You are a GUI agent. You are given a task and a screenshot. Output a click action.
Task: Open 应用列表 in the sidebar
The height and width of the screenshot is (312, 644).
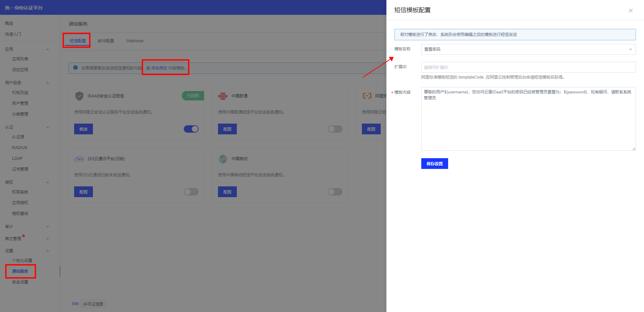point(20,59)
